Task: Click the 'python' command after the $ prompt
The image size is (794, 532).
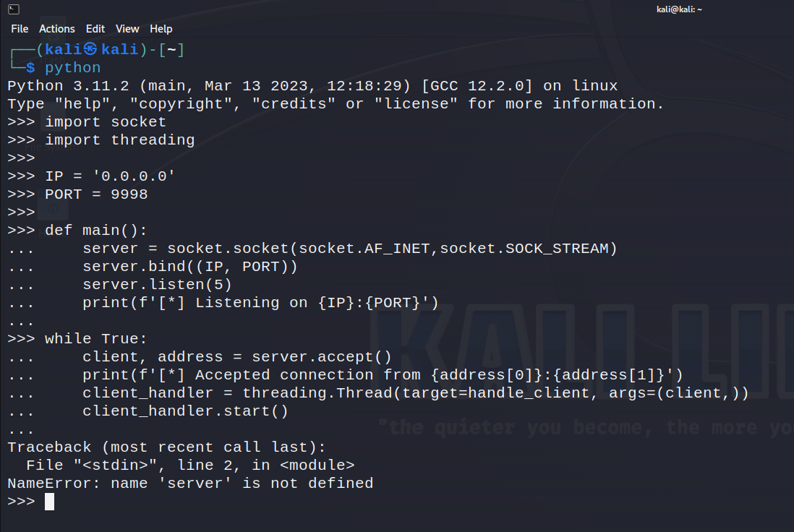Action: pyautogui.click(x=73, y=68)
